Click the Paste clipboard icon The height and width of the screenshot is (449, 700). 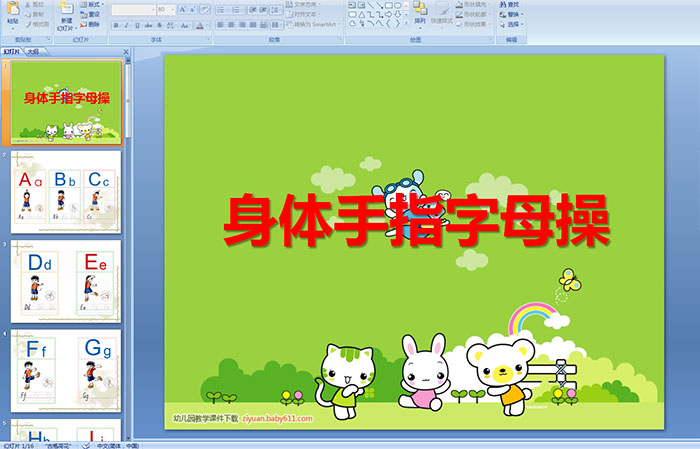pos(13,8)
